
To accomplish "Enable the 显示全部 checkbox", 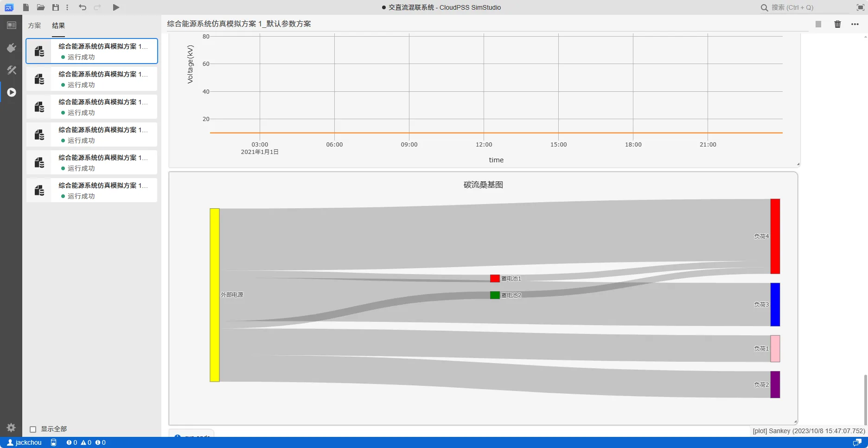I will point(33,429).
